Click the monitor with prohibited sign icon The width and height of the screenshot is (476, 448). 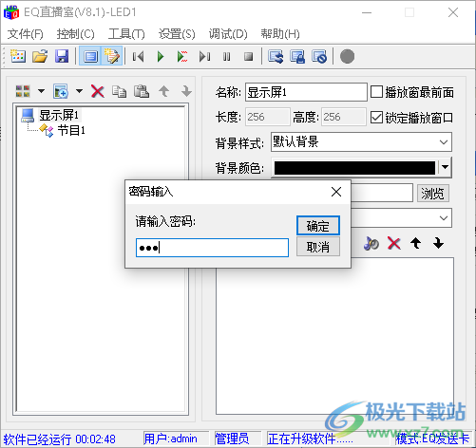[x=319, y=57]
